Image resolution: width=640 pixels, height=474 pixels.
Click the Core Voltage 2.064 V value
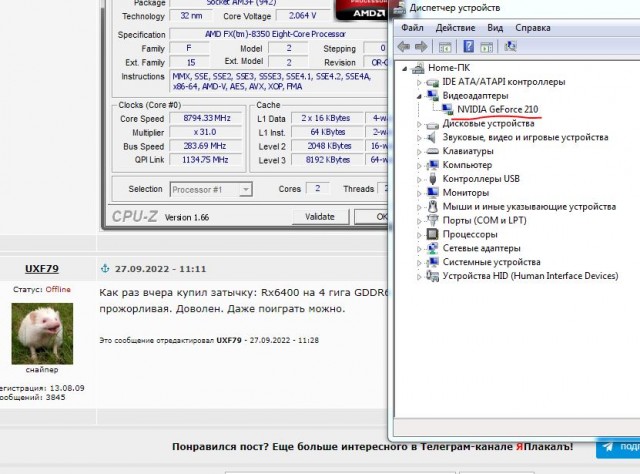pos(302,16)
